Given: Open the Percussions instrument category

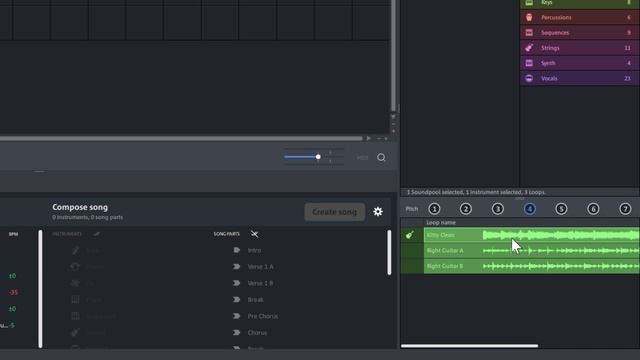Looking at the screenshot, I should click(x=580, y=18).
